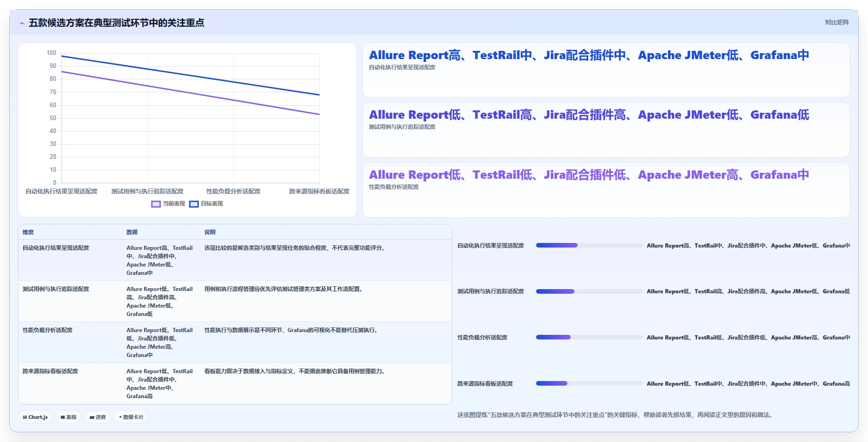The width and height of the screenshot is (868, 442).
Task: Click the 测试用例与执行追踪适配度 progress bar
Action: click(x=589, y=291)
